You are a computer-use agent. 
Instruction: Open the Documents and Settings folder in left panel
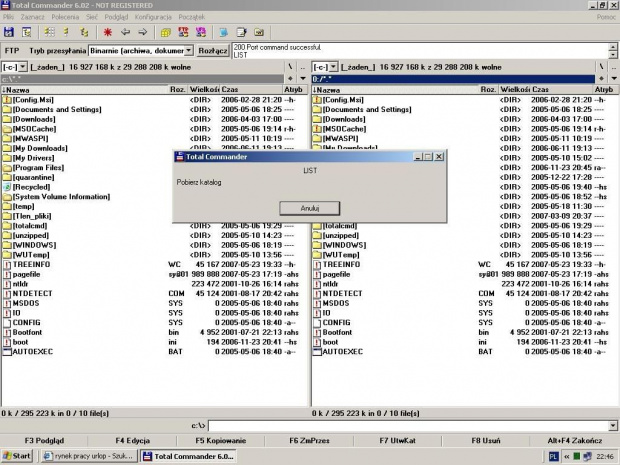tap(56, 109)
